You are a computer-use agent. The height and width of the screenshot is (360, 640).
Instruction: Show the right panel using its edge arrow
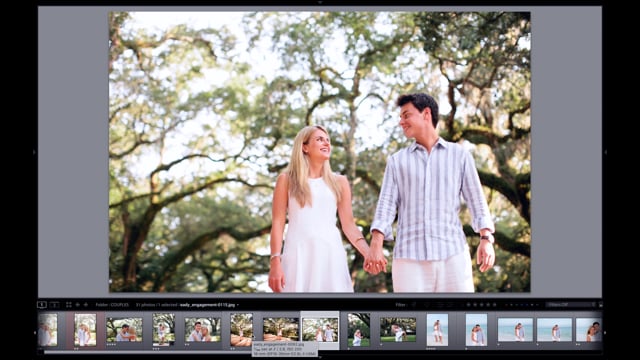pos(605,152)
